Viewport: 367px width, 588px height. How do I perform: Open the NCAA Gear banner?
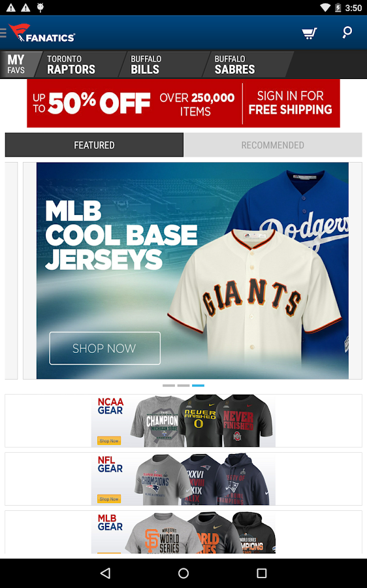point(183,420)
